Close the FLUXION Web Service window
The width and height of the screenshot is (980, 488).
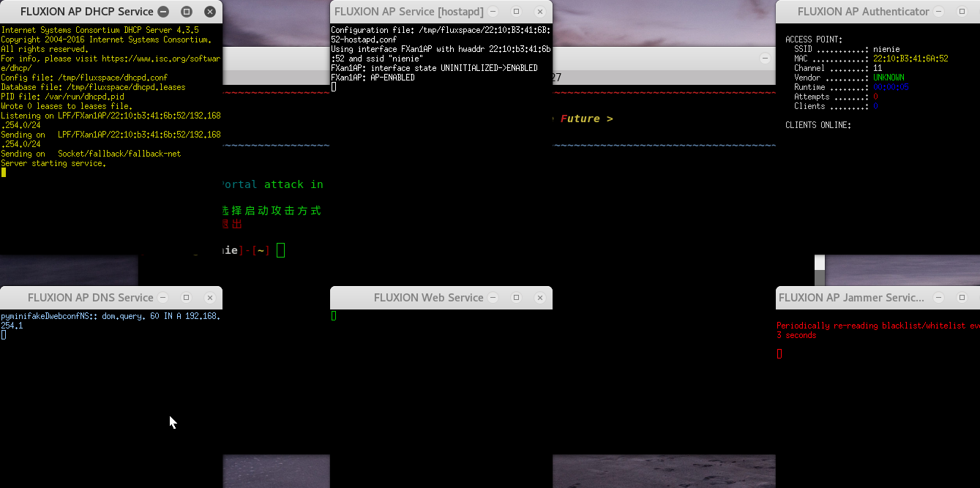[x=540, y=298]
